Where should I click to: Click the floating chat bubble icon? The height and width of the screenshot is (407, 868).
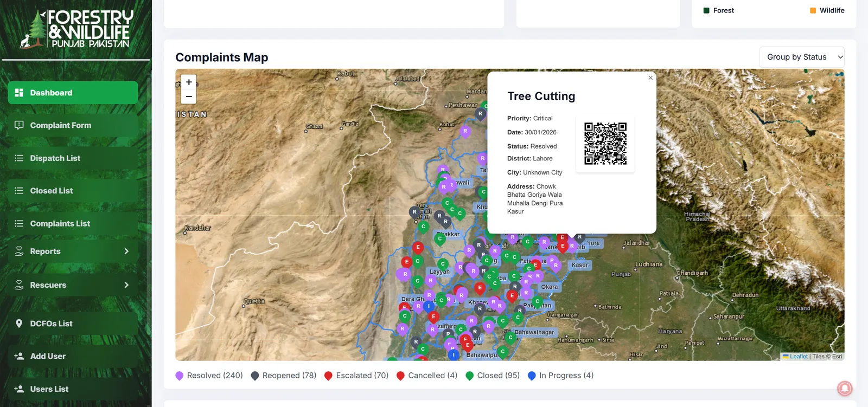pyautogui.click(x=845, y=389)
